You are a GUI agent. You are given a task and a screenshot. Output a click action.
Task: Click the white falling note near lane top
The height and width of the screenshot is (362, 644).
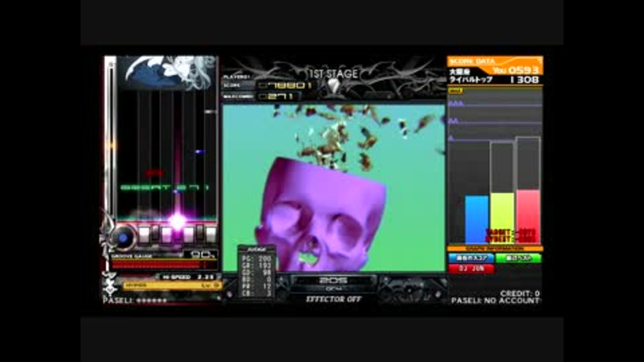coord(210,112)
